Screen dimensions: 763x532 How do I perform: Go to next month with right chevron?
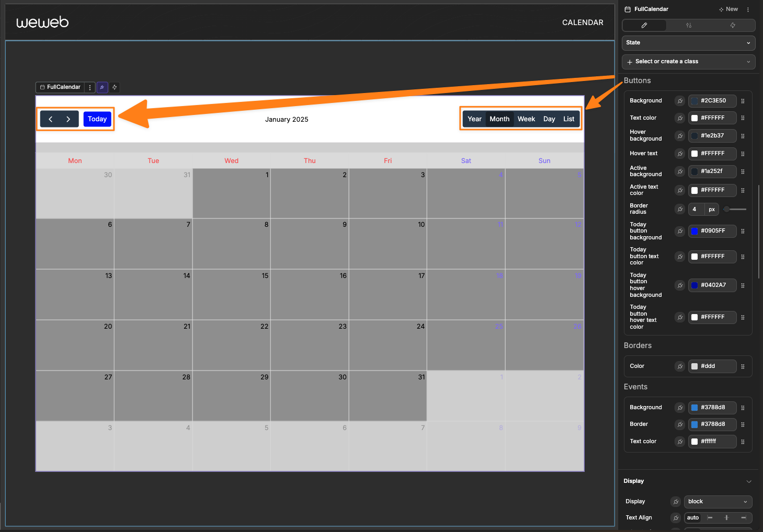point(69,119)
